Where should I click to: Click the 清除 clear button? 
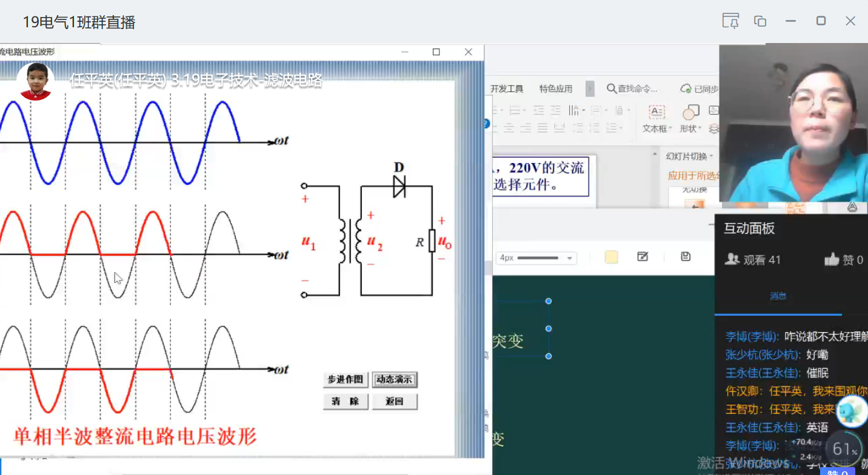pos(346,402)
